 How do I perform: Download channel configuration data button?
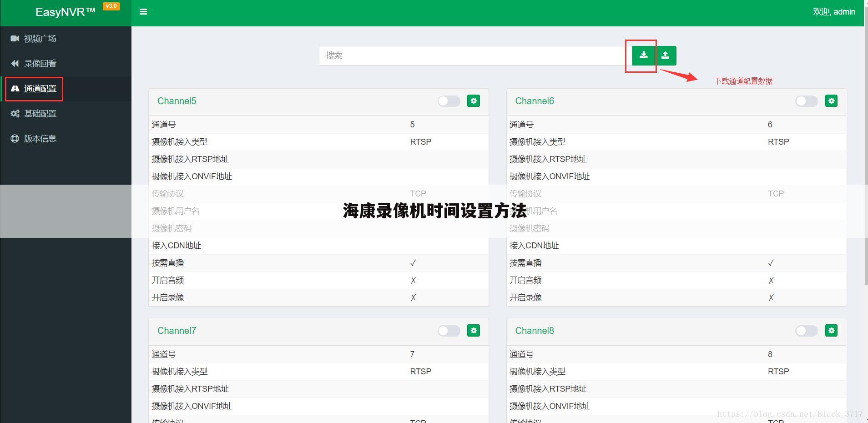click(643, 55)
